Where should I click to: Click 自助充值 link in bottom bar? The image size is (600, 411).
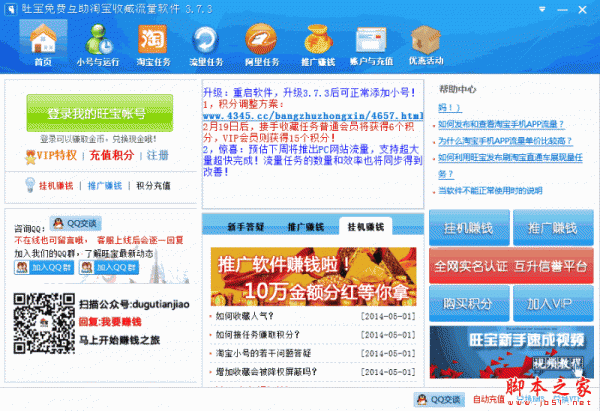[489, 400]
